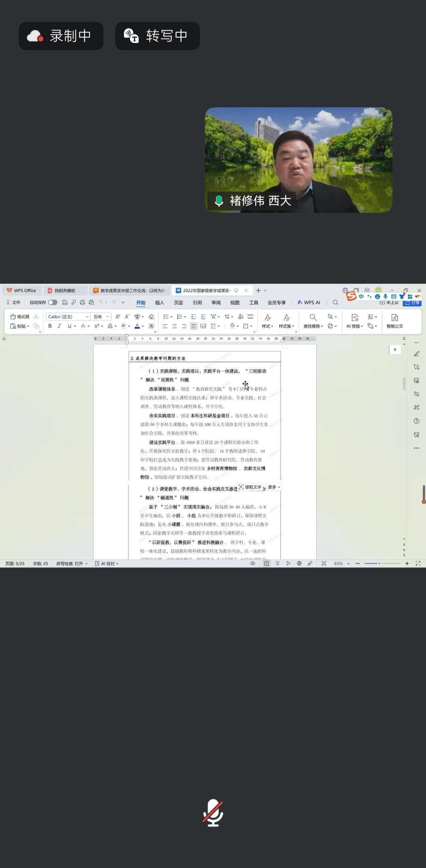Open 查找替换 find and replace
Viewport: 426px width, 868px height.
coord(313,321)
